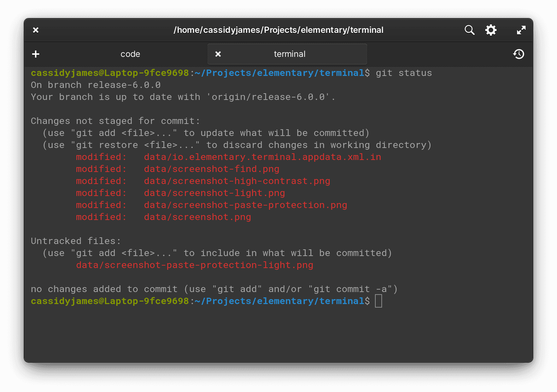Viewport: 557px width, 392px height.
Task: Click the appdata.xml.in modified entry
Action: pyautogui.click(x=262, y=157)
